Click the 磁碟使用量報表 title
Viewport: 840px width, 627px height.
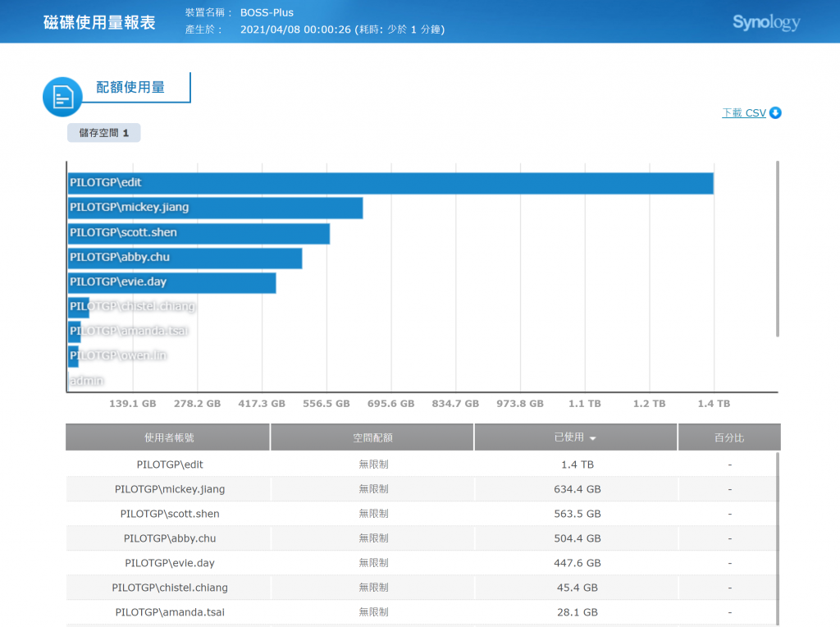point(99,22)
